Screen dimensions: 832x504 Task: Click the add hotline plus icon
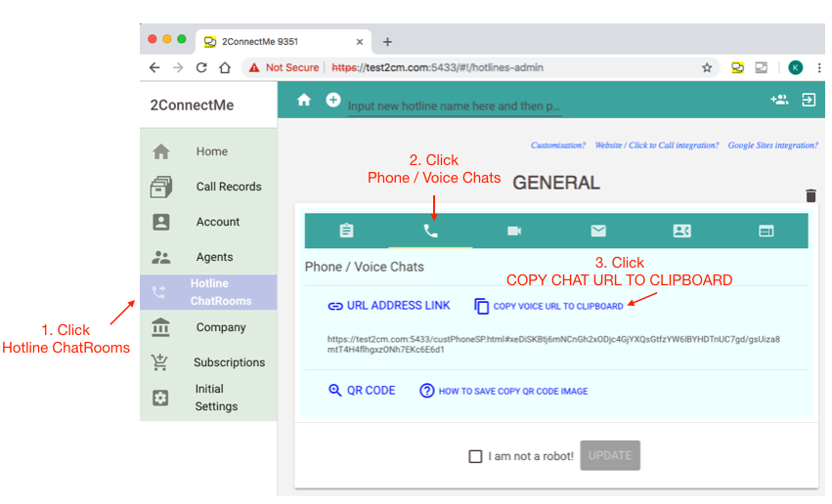[333, 100]
